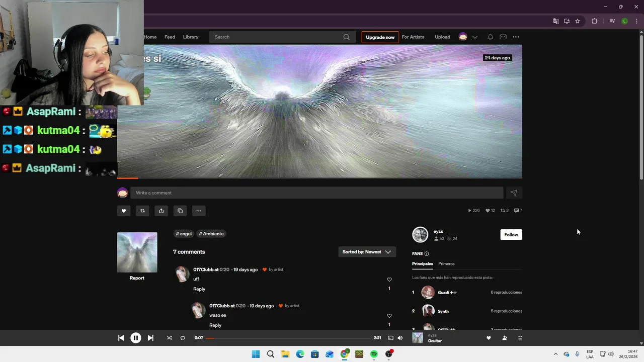The image size is (644, 362).
Task: Skip to previous track in player bar
Action: point(121,338)
